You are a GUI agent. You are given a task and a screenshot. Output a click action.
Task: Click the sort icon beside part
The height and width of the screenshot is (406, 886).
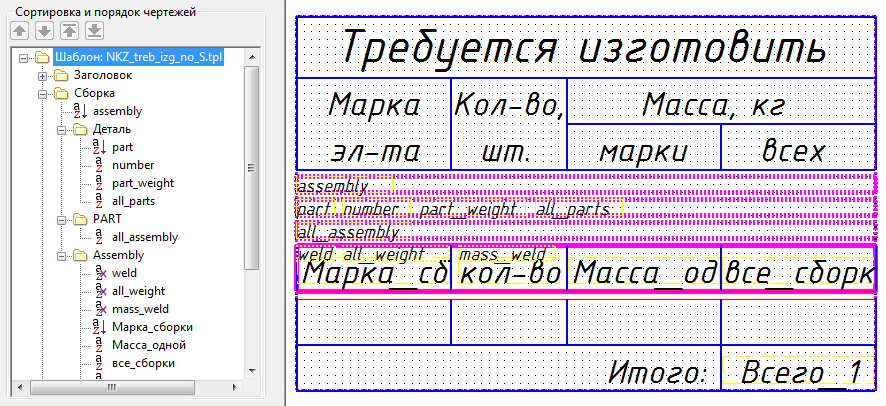(99, 147)
